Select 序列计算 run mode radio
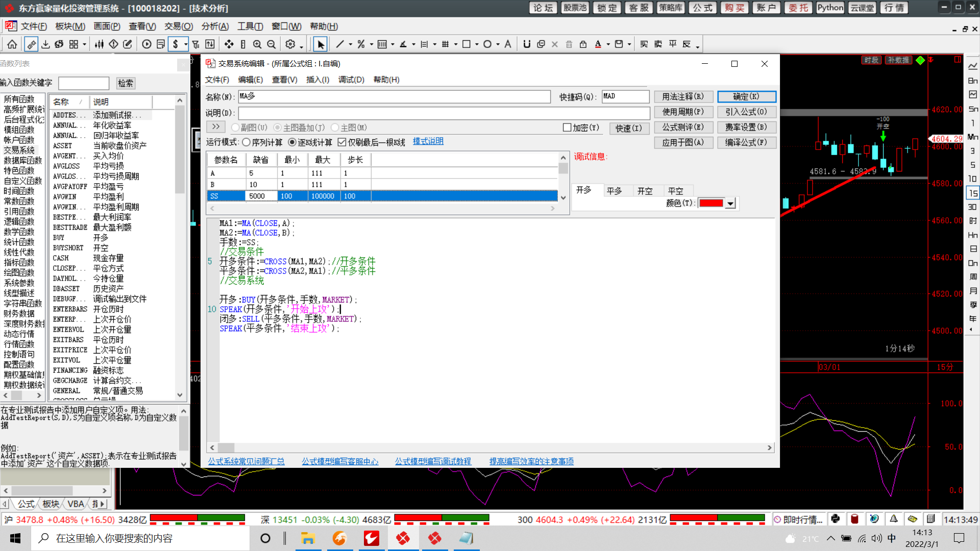 (247, 142)
